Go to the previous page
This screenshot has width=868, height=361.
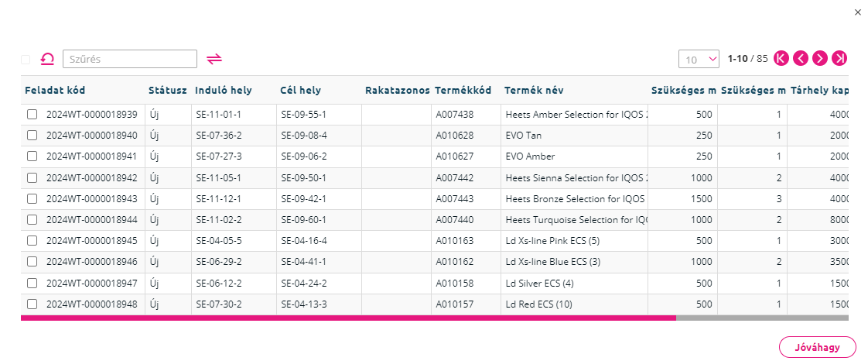click(x=801, y=58)
